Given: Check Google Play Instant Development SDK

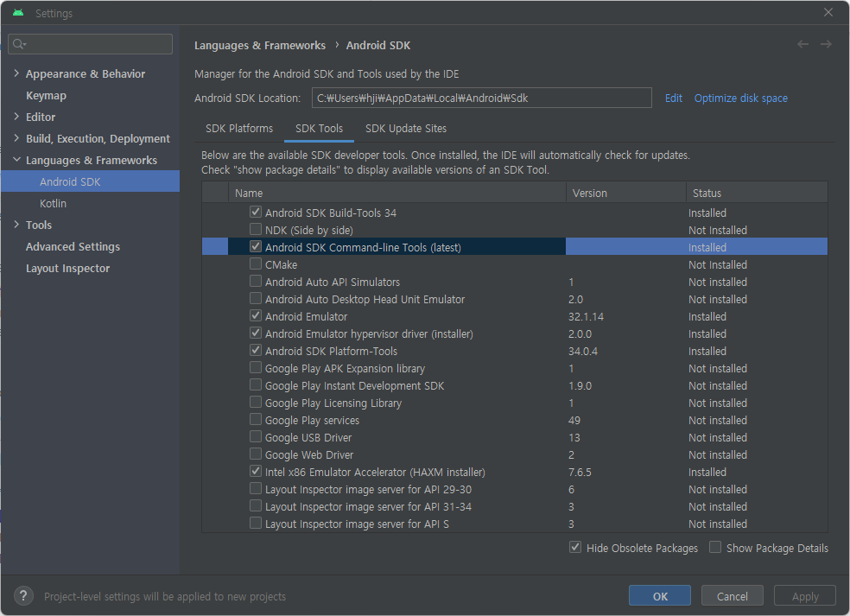Looking at the screenshot, I should pyautogui.click(x=256, y=385).
